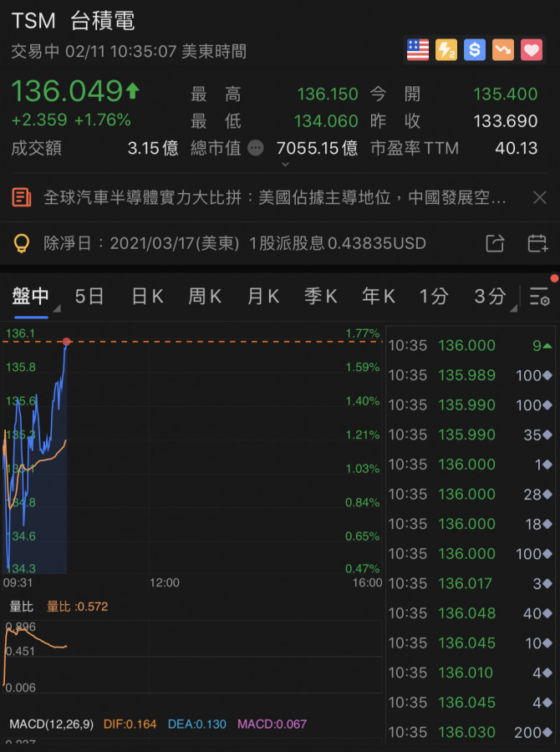560x752 pixels.
Task: Tap the current price 136.049
Action: (67, 90)
